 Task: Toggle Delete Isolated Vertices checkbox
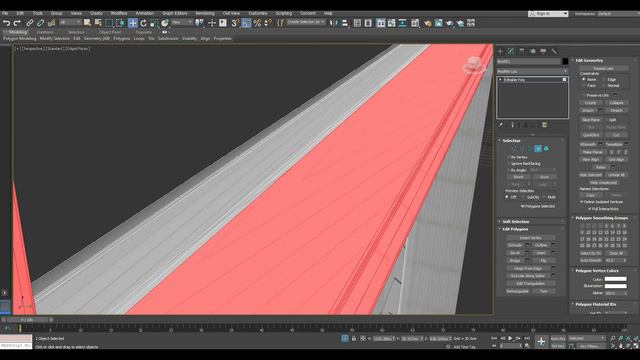coord(582,202)
